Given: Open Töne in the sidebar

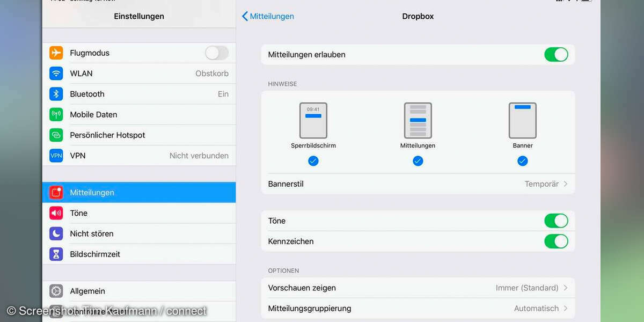Looking at the screenshot, I should [139, 213].
